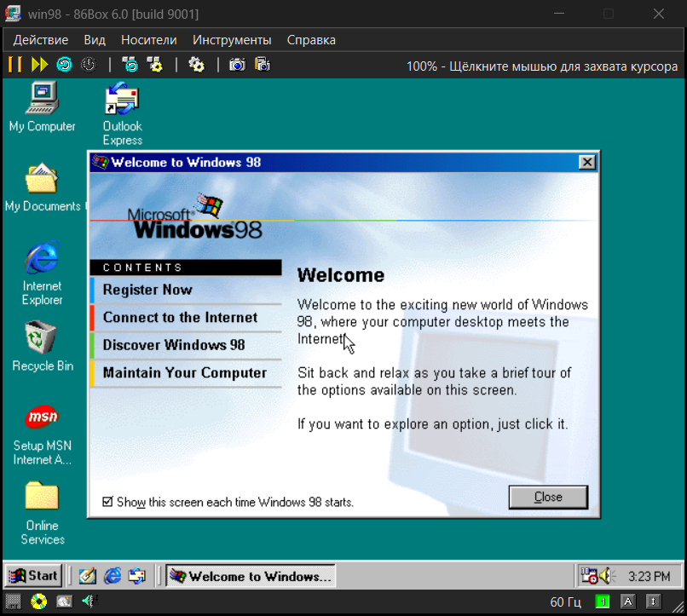Pause the emulated machine

click(14, 65)
